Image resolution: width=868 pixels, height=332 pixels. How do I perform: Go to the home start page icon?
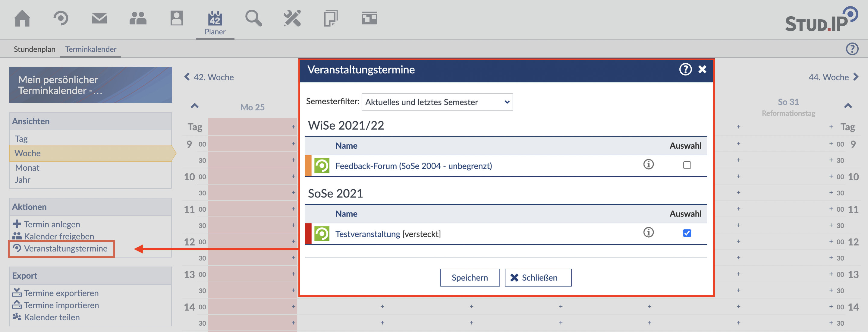tap(22, 18)
